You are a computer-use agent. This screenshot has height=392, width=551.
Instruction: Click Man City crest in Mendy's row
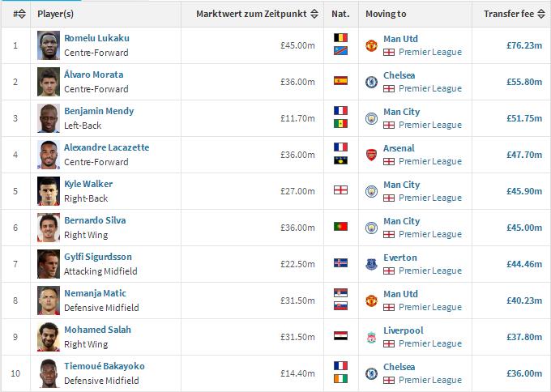[371, 118]
